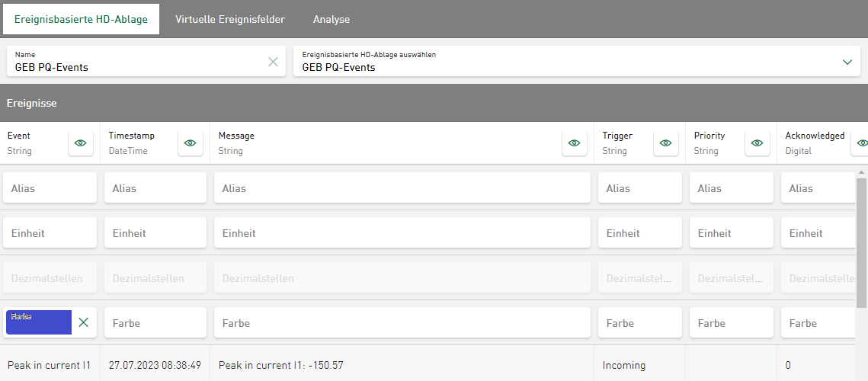Open Farbe picker for Timestamp column
The height and width of the screenshot is (381, 868).
tap(155, 323)
